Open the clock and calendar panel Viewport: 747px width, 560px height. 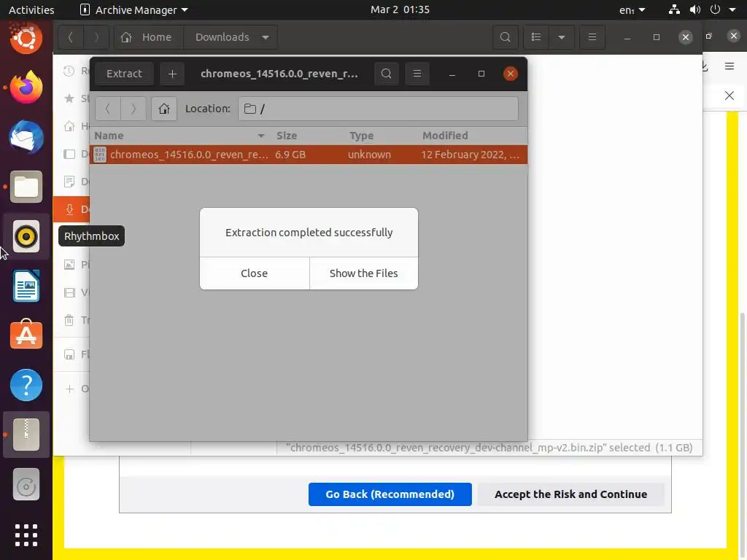[400, 9]
